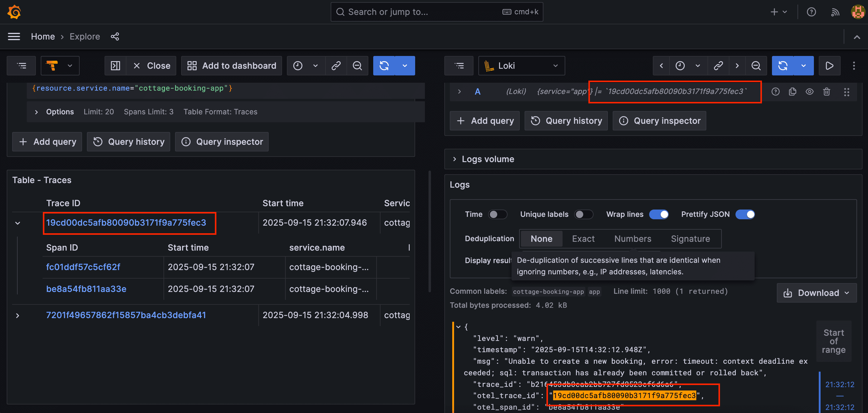Run query refresh in left pane

384,66
